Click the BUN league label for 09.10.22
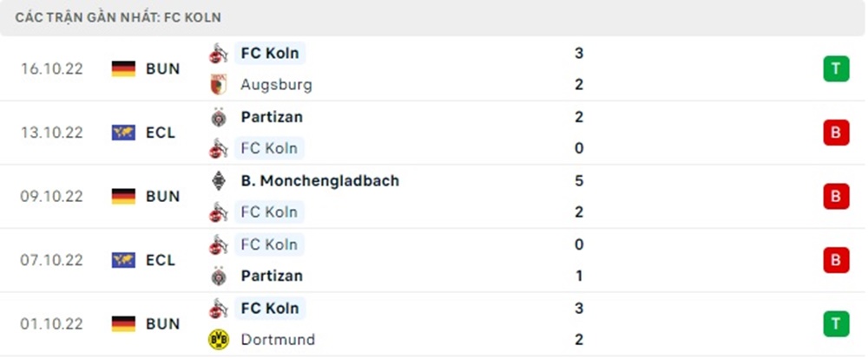The height and width of the screenshot is (358, 868). pyautogui.click(x=163, y=197)
